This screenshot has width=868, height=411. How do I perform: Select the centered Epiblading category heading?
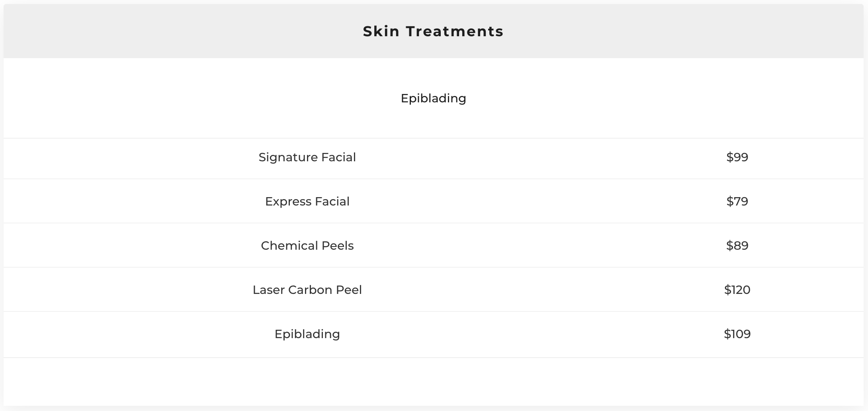(433, 98)
